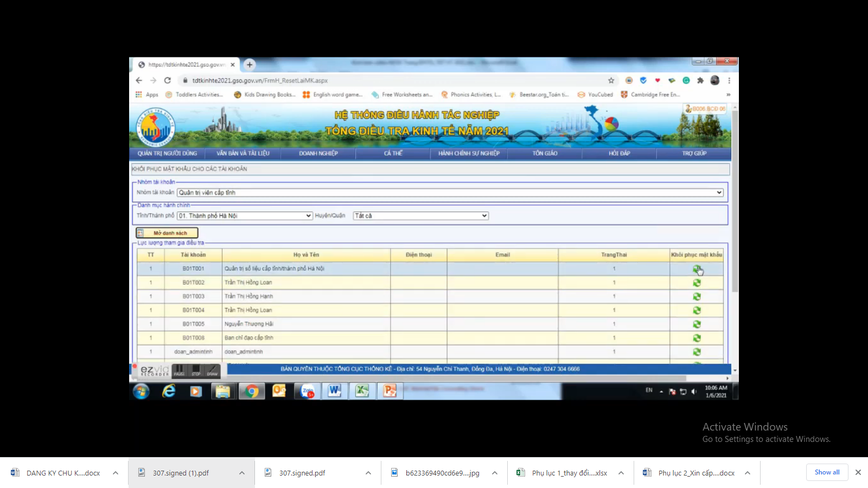Click the browser address bar
This screenshot has height=488, width=868.
[380, 80]
